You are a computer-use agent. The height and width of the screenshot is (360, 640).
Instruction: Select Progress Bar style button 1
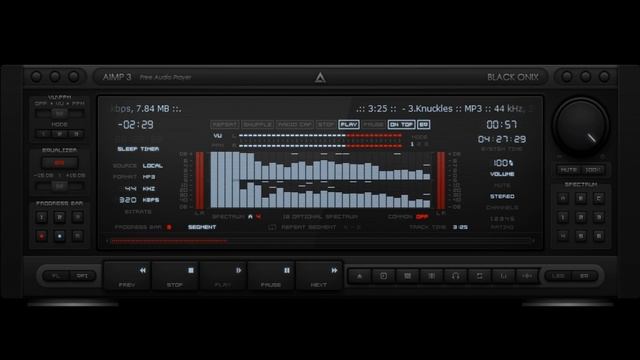[41, 217]
